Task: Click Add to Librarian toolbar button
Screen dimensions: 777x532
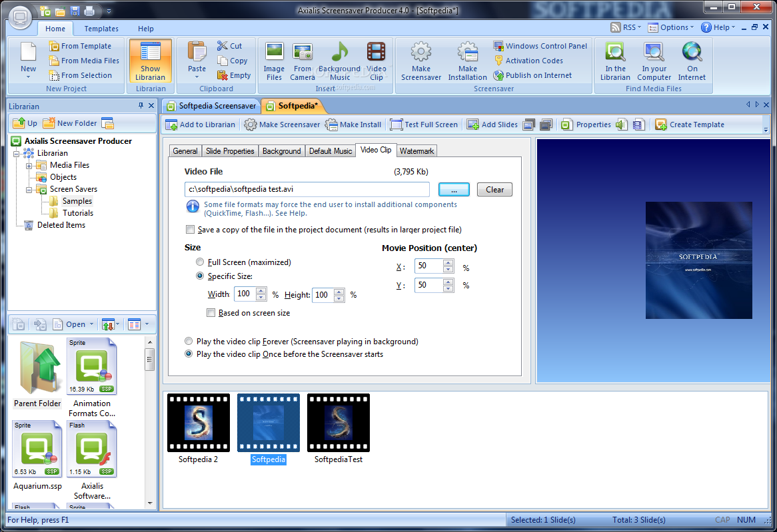Action: 201,125
